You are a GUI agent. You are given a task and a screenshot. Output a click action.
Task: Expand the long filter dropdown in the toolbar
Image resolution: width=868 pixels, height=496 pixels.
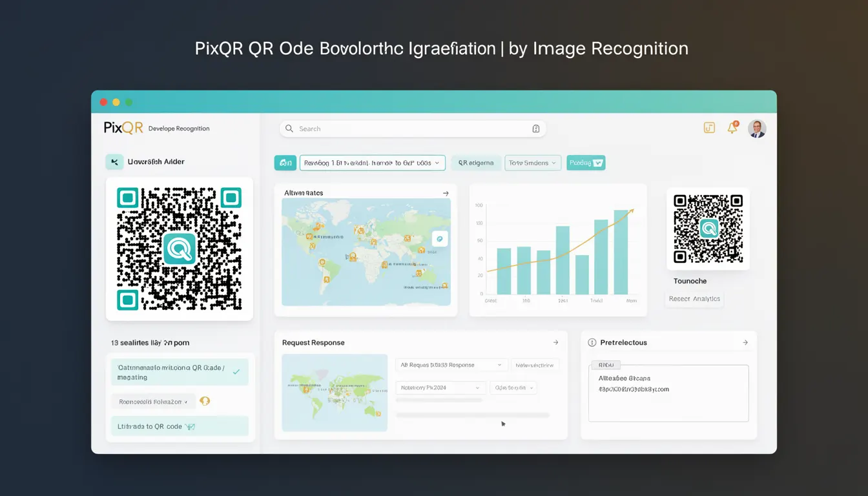point(373,163)
